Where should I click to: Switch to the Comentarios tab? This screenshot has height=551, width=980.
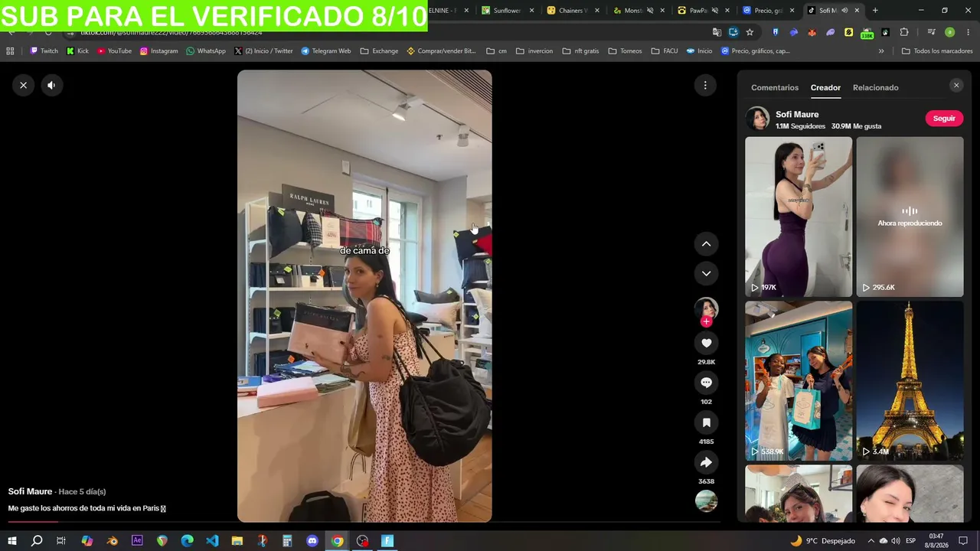[x=775, y=87]
